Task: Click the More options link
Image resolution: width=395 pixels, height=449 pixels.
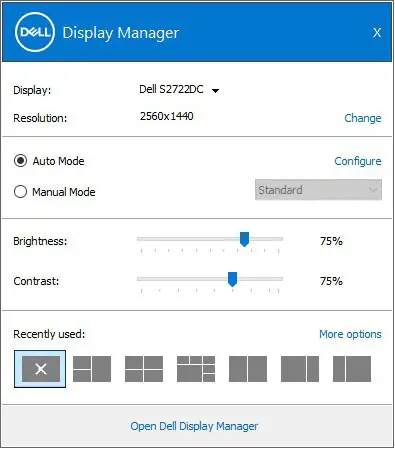Action: pos(350,334)
